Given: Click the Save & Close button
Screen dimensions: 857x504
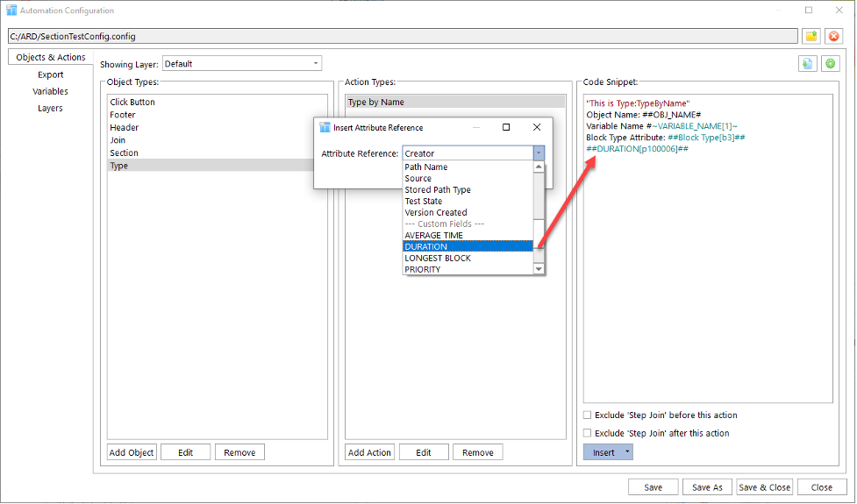Looking at the screenshot, I should click(x=765, y=487).
